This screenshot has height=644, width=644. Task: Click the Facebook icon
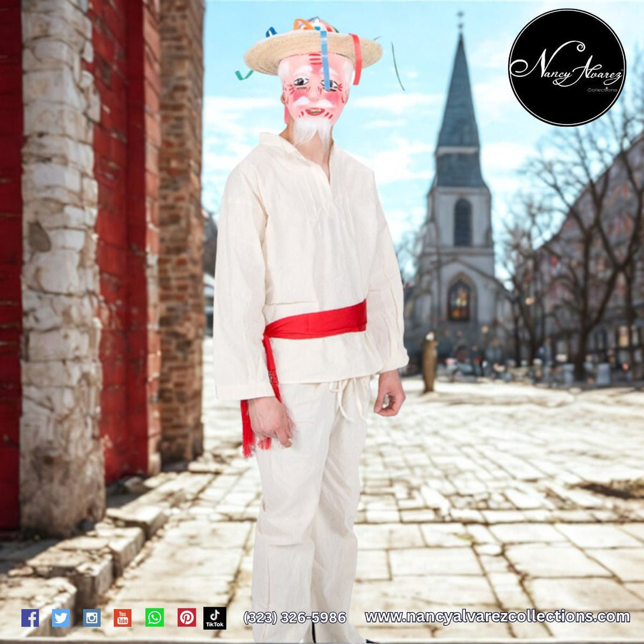(x=30, y=618)
